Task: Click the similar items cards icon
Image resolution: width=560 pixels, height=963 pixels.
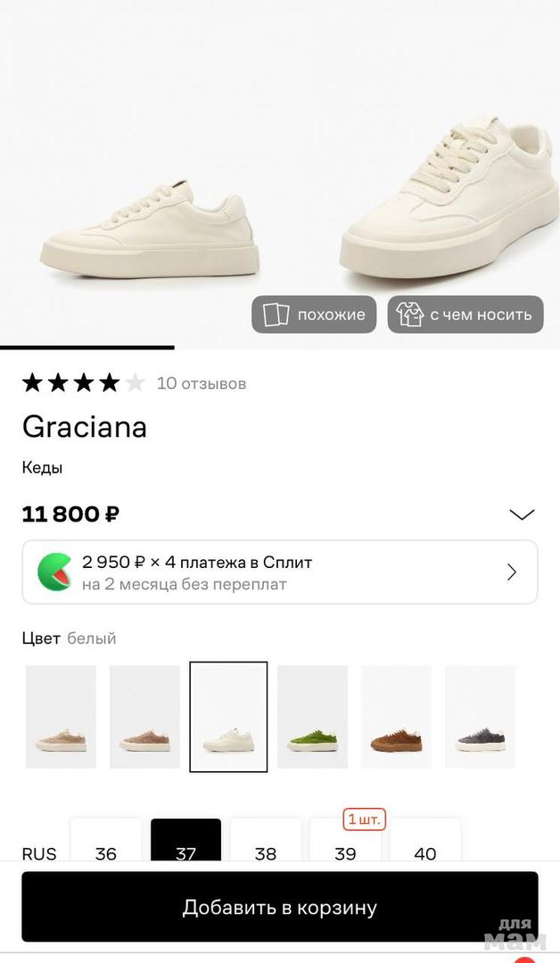Action: click(276, 315)
